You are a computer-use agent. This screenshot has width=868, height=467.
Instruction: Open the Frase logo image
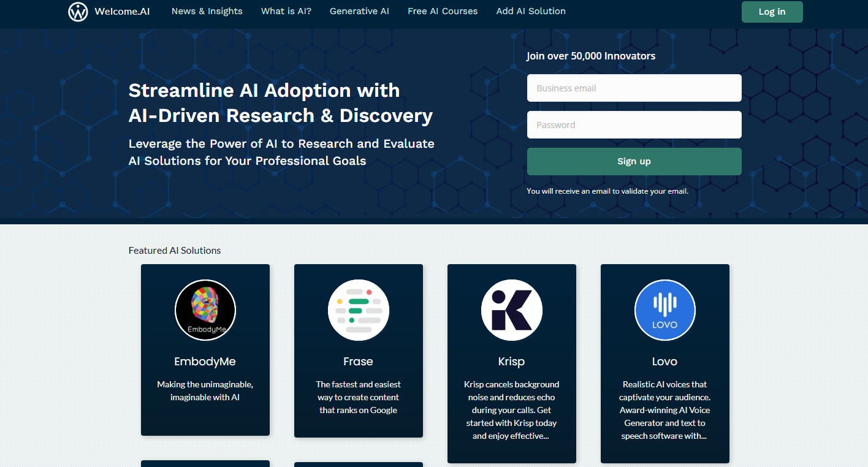(359, 310)
